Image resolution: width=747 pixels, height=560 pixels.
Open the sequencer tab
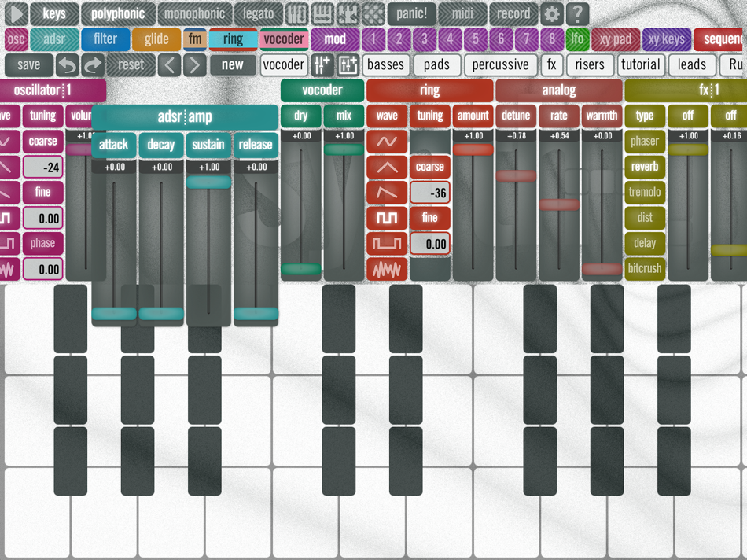point(725,39)
